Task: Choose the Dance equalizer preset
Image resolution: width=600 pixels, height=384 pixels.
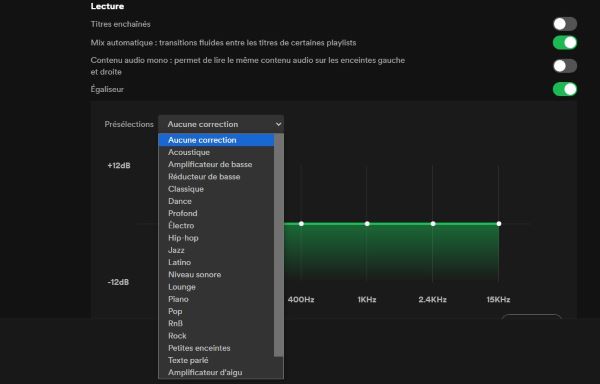Action: point(216,201)
